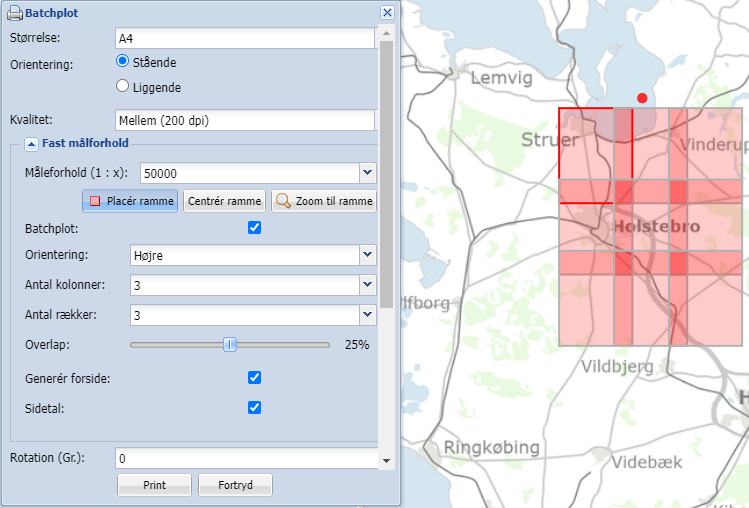Open the Måleforhold scale dropdown

[x=367, y=173]
